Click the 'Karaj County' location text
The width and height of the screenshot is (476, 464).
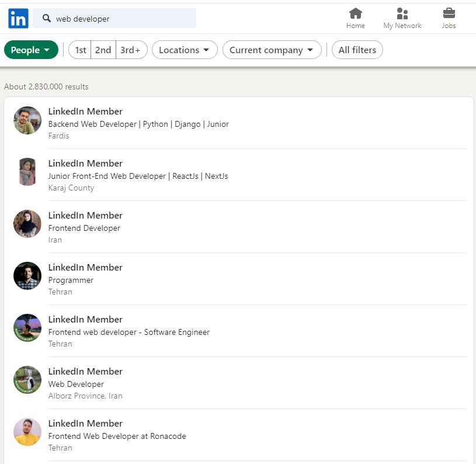(x=71, y=188)
